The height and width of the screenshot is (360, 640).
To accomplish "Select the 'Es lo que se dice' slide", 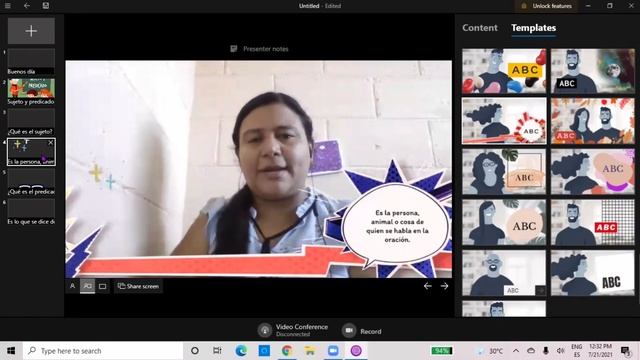I will 31,212.
